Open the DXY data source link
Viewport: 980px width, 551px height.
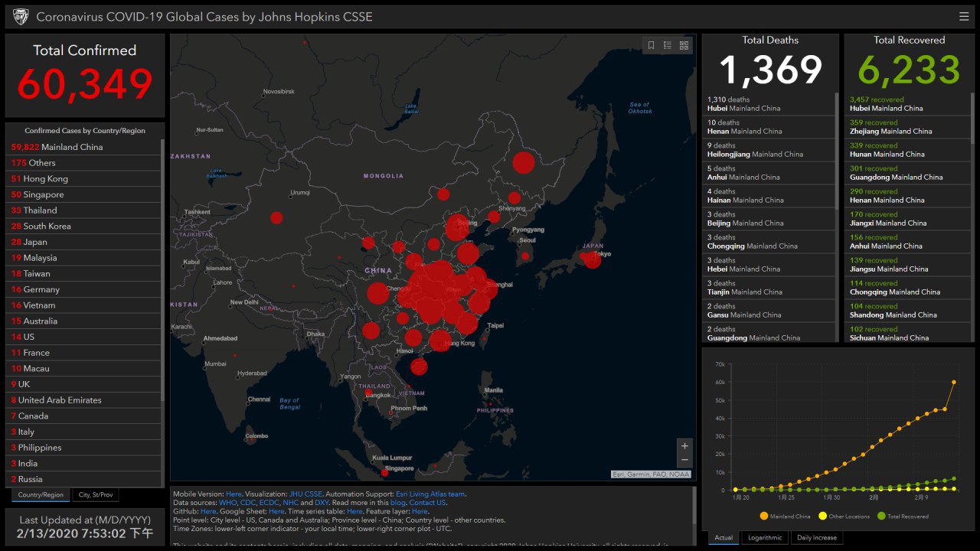coord(322,503)
